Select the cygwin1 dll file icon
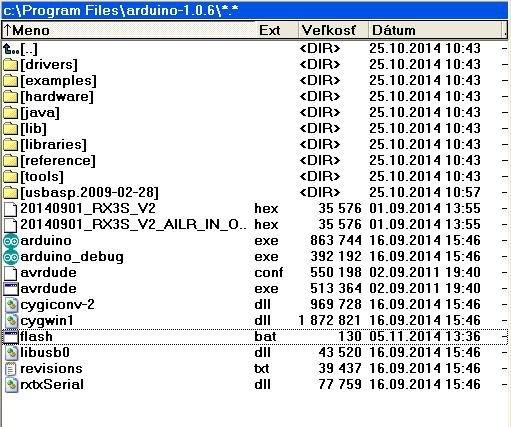The width and height of the screenshot is (511, 427). pyautogui.click(x=11, y=321)
